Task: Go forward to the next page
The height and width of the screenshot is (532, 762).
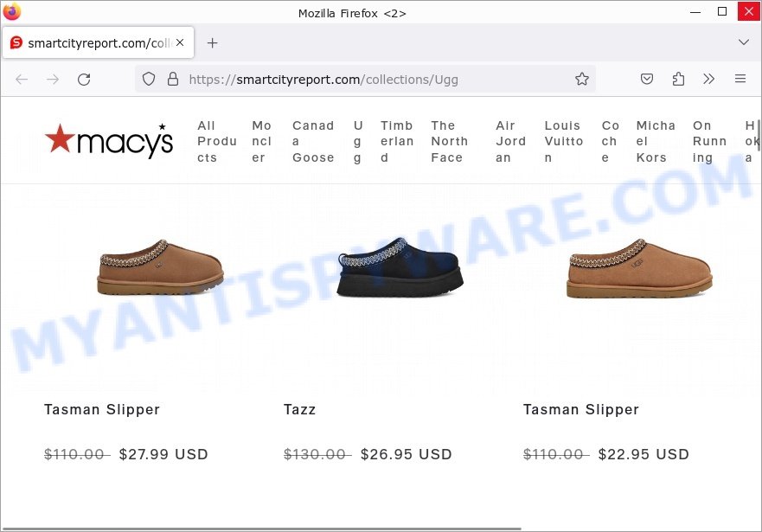Action: (53, 80)
